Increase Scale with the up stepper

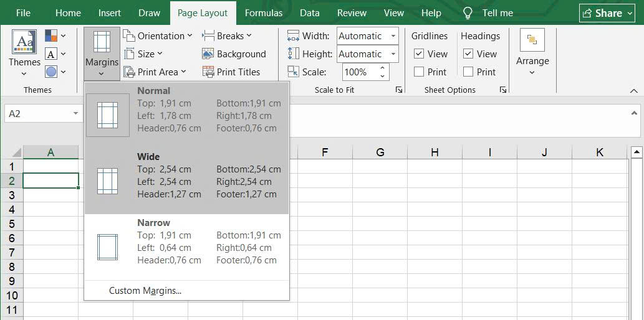(382, 68)
